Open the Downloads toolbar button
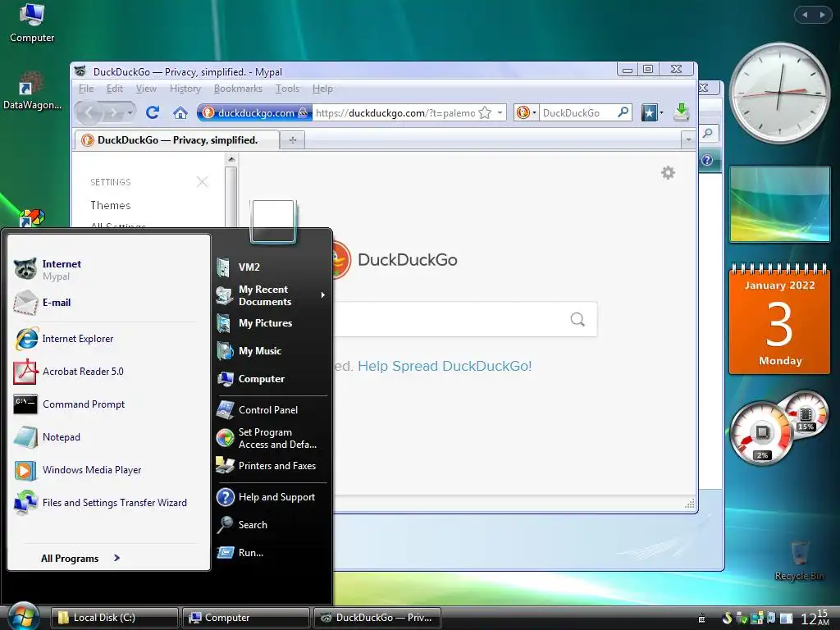The image size is (840, 630). [x=682, y=112]
